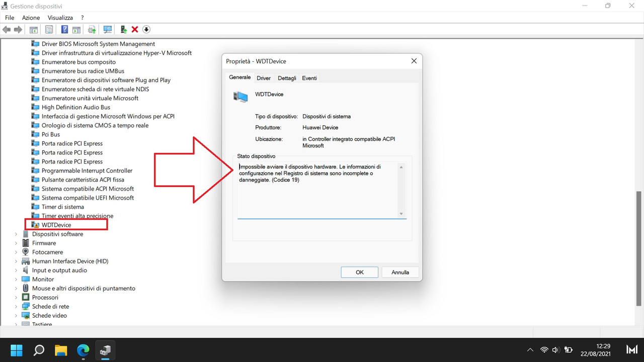
Task: Click the device icon beside Pci Bus
Action: 35,134
